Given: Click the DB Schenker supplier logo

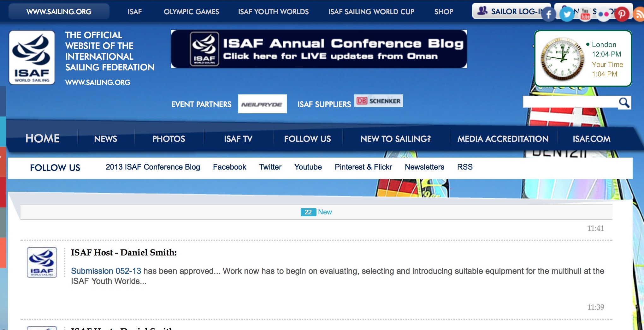Looking at the screenshot, I should pos(378,101).
